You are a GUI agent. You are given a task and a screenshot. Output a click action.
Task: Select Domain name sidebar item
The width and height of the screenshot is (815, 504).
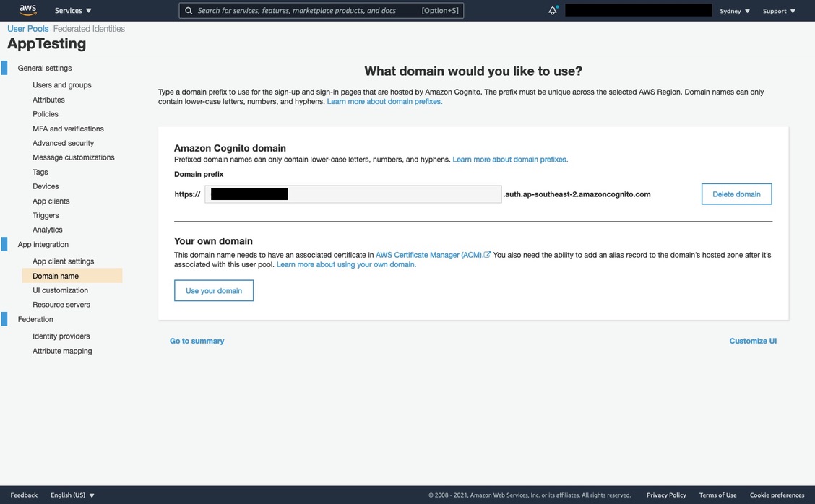click(72, 275)
